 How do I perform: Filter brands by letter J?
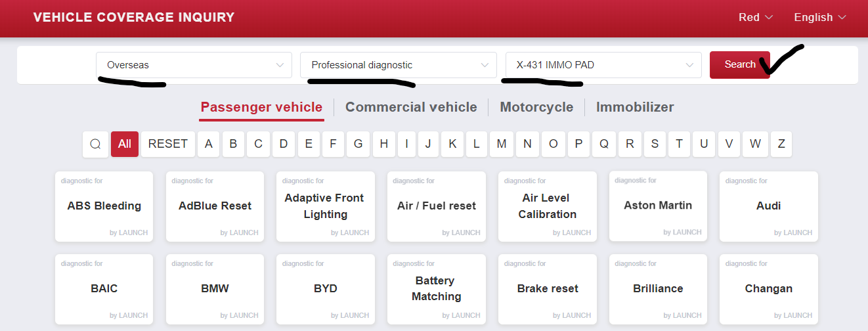tap(428, 144)
